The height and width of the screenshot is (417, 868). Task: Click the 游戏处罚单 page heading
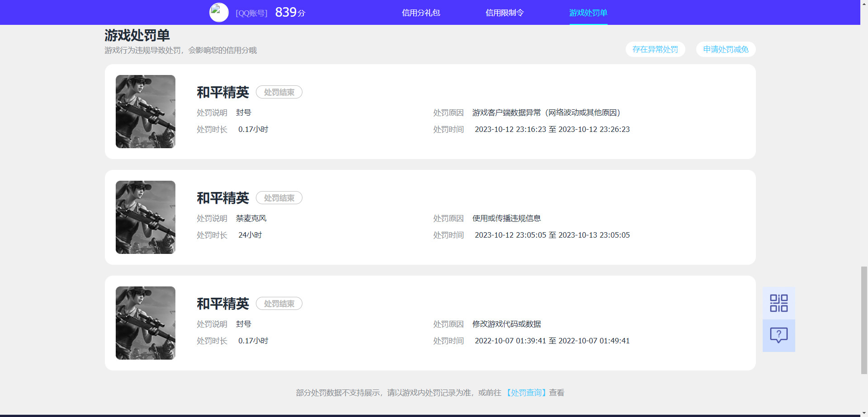pyautogui.click(x=137, y=35)
